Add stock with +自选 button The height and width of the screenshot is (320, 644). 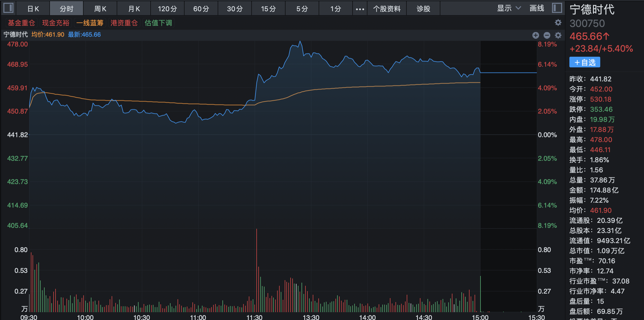585,62
